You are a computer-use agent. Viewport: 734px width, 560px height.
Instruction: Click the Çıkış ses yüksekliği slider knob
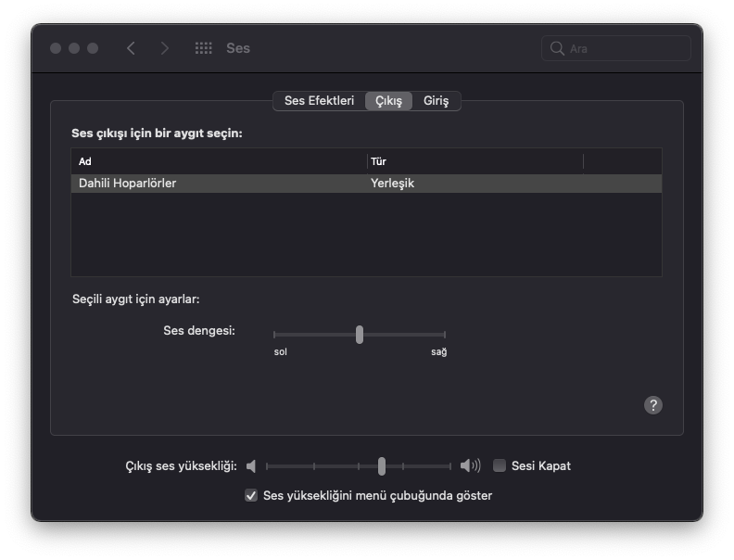[x=382, y=466]
